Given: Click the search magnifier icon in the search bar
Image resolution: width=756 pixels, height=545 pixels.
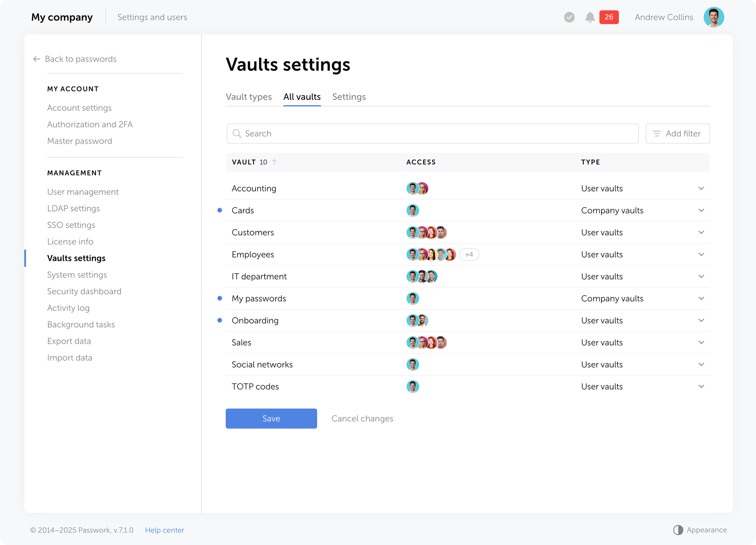Looking at the screenshot, I should [237, 134].
